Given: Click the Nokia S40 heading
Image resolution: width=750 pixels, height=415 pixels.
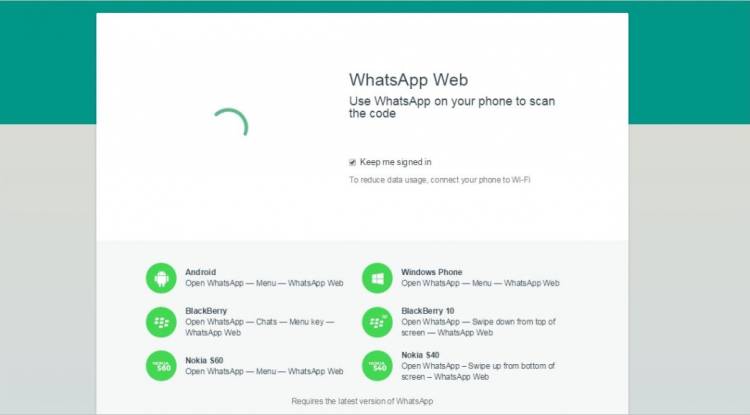Looking at the screenshot, I should pos(420,355).
